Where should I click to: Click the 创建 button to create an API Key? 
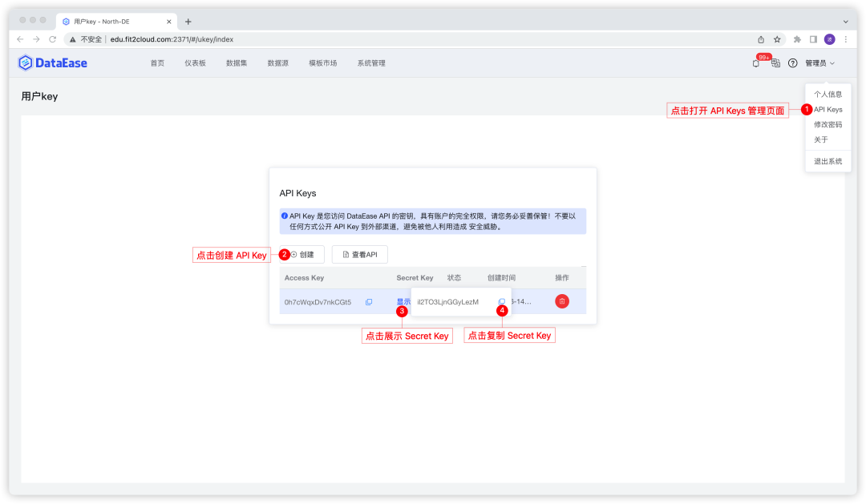[x=301, y=254]
